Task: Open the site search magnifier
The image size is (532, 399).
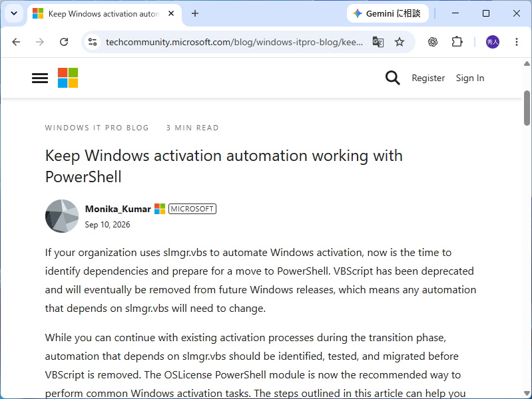Action: tap(393, 78)
